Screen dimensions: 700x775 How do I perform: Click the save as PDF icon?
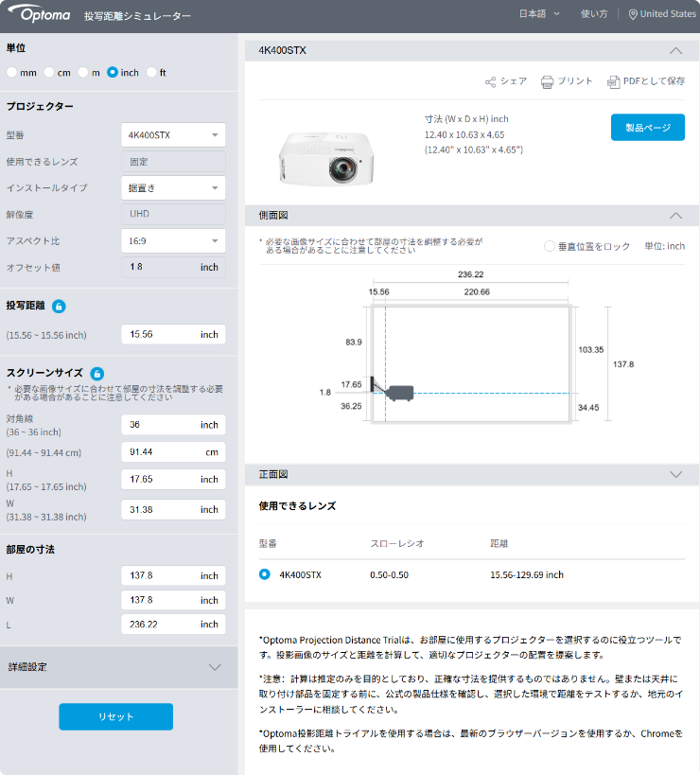(x=613, y=82)
